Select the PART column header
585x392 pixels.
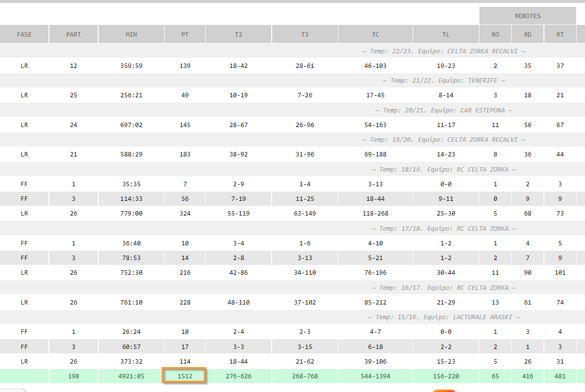click(73, 34)
